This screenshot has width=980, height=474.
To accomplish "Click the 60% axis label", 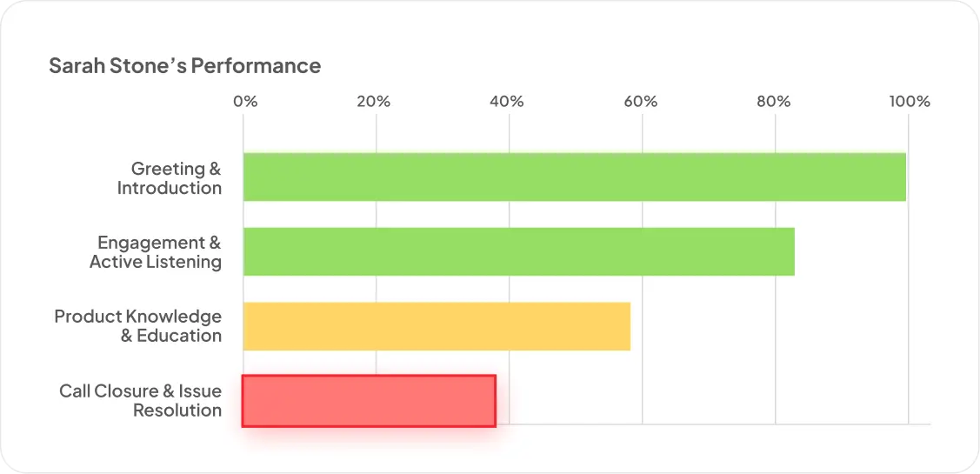I will click(x=640, y=101).
